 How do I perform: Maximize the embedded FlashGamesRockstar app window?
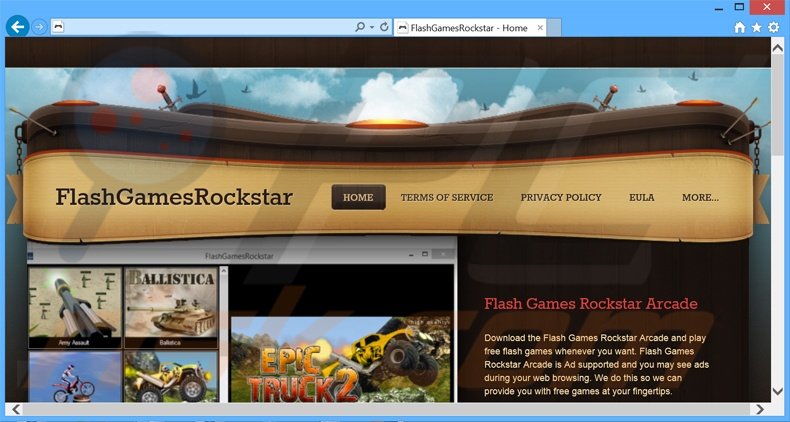coord(425,254)
